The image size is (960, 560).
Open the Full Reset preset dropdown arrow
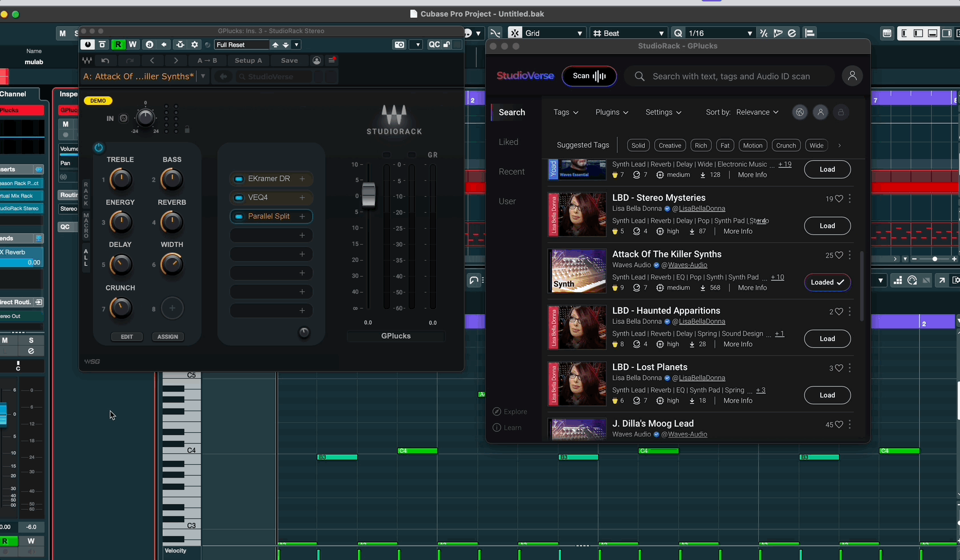point(296,44)
